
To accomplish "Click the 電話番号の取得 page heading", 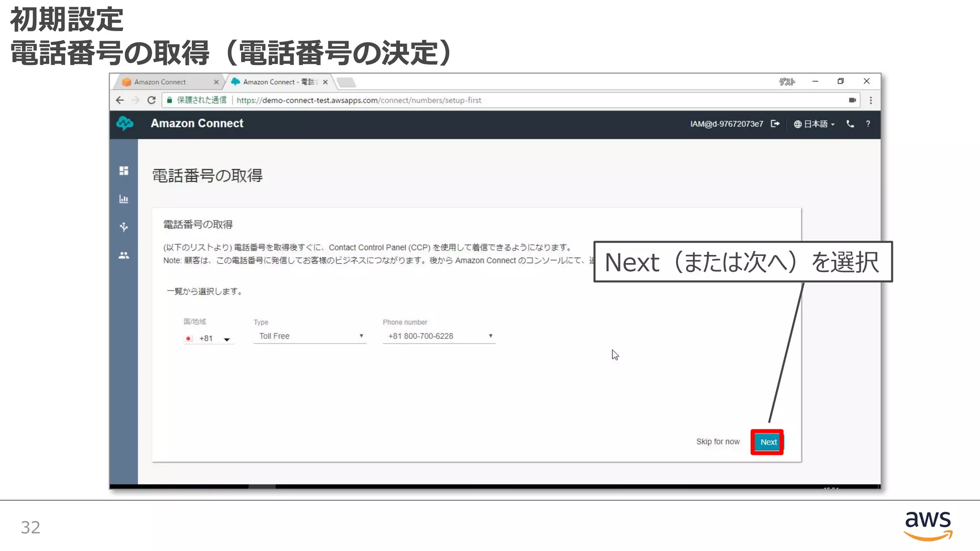I will tap(207, 176).
